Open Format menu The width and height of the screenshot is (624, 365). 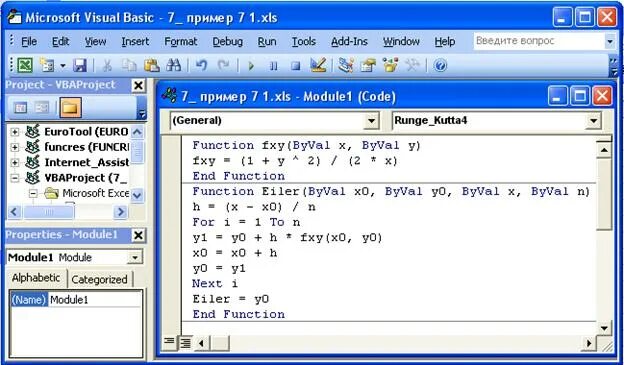pyautogui.click(x=181, y=41)
